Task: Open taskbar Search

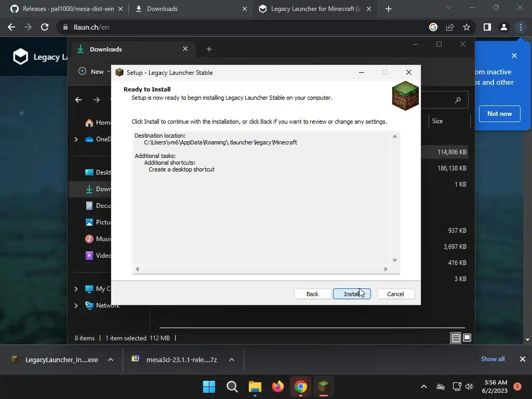Action: pyautogui.click(x=232, y=387)
